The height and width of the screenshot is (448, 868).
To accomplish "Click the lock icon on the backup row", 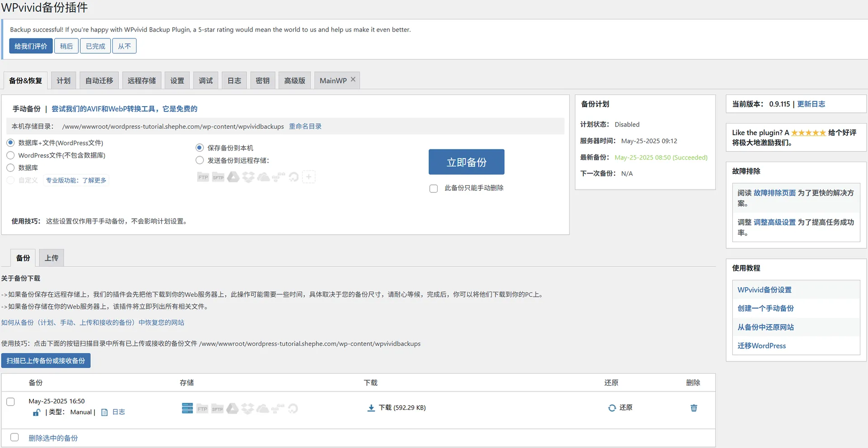I will [37, 413].
